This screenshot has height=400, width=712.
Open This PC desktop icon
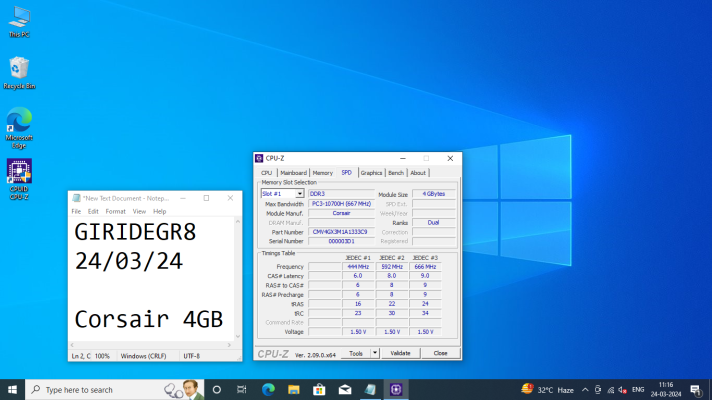point(19,22)
